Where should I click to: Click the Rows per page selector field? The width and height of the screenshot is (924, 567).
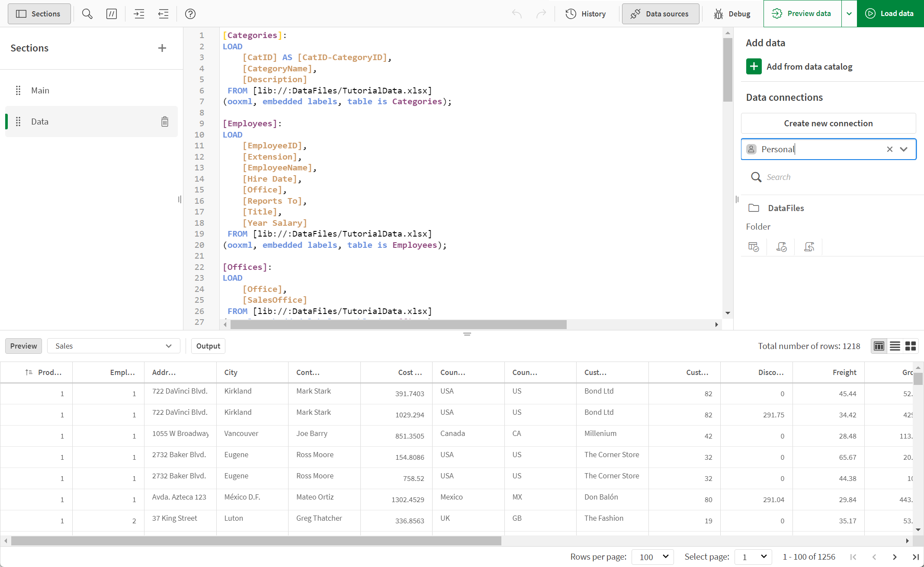pyautogui.click(x=653, y=556)
